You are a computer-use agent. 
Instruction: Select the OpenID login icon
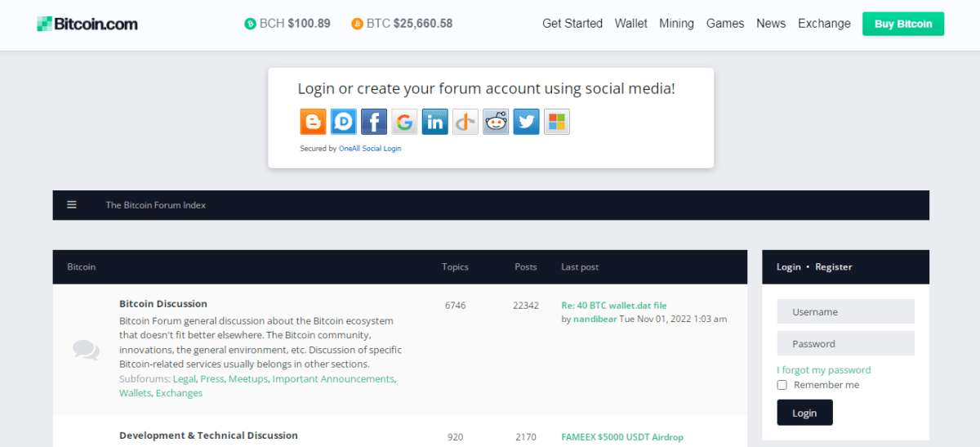465,122
